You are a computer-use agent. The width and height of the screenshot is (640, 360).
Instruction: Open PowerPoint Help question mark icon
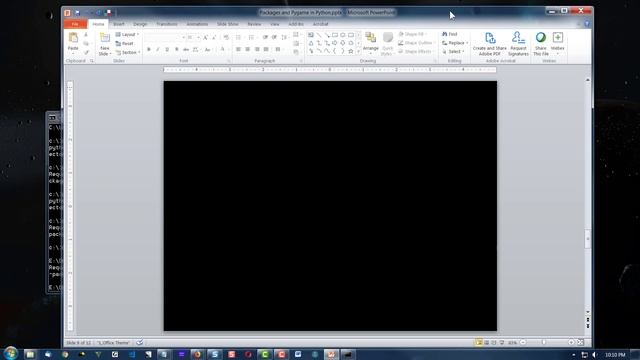pyautogui.click(x=587, y=24)
